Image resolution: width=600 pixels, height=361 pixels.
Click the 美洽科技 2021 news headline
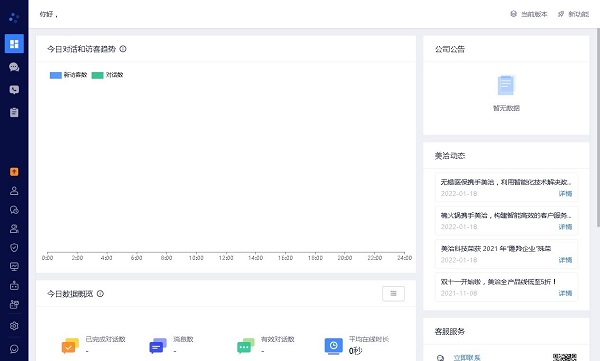(496, 248)
